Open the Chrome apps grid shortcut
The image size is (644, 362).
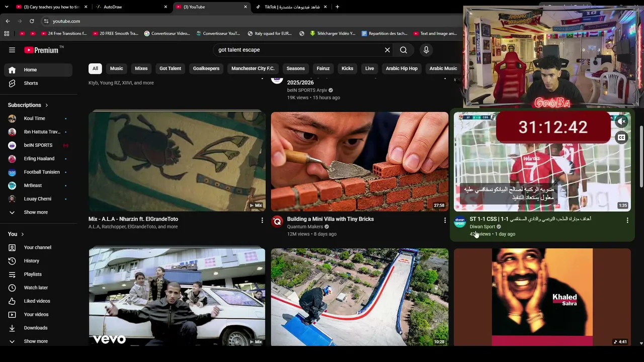coord(7,34)
